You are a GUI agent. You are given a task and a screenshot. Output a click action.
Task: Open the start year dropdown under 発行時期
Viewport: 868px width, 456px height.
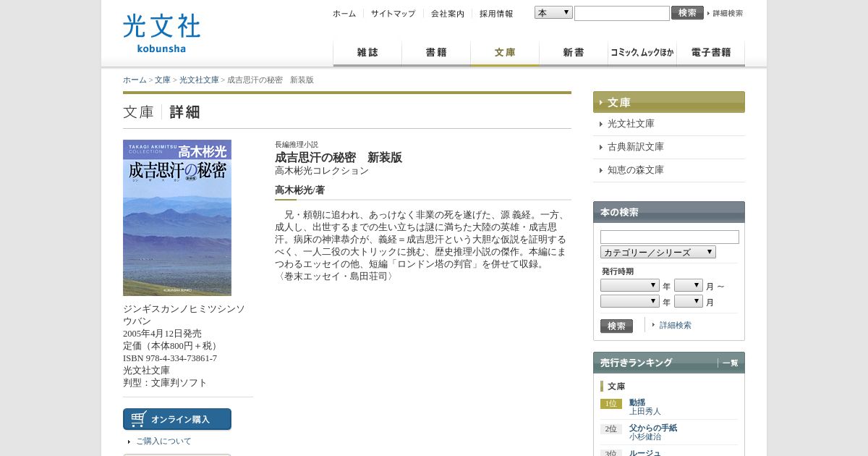(x=630, y=285)
